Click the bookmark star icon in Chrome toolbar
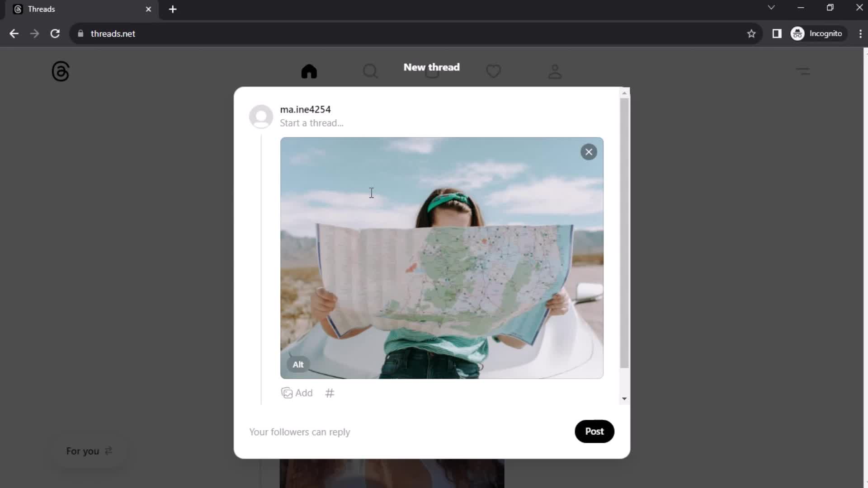 [x=751, y=33]
